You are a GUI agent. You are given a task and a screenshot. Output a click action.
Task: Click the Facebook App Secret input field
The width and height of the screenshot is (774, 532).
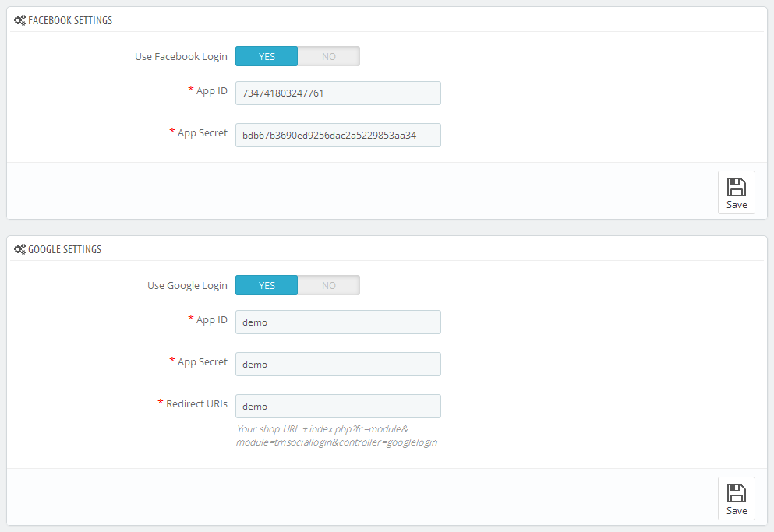tap(338, 136)
